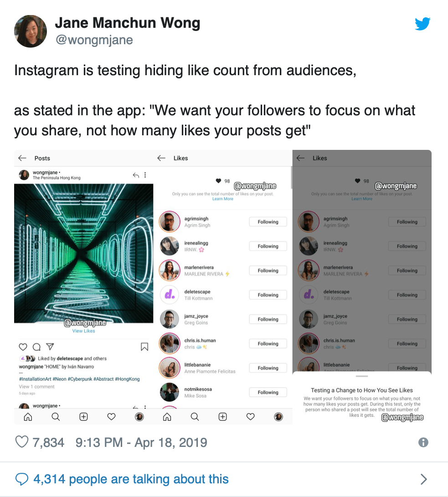Open the Home tab in the left nav bar
The image size is (448, 497).
(x=28, y=416)
